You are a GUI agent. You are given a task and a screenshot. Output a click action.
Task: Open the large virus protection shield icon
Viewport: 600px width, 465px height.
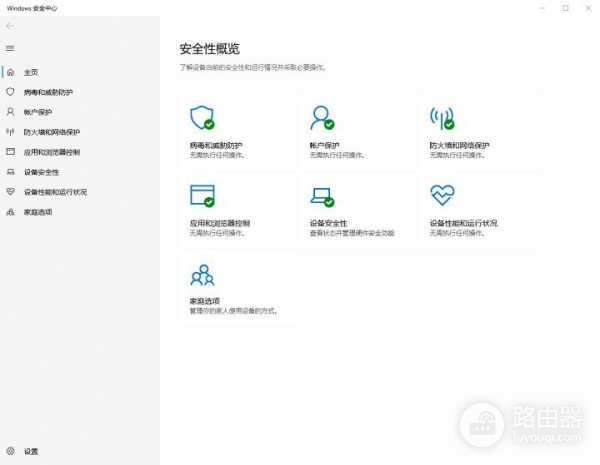point(202,118)
